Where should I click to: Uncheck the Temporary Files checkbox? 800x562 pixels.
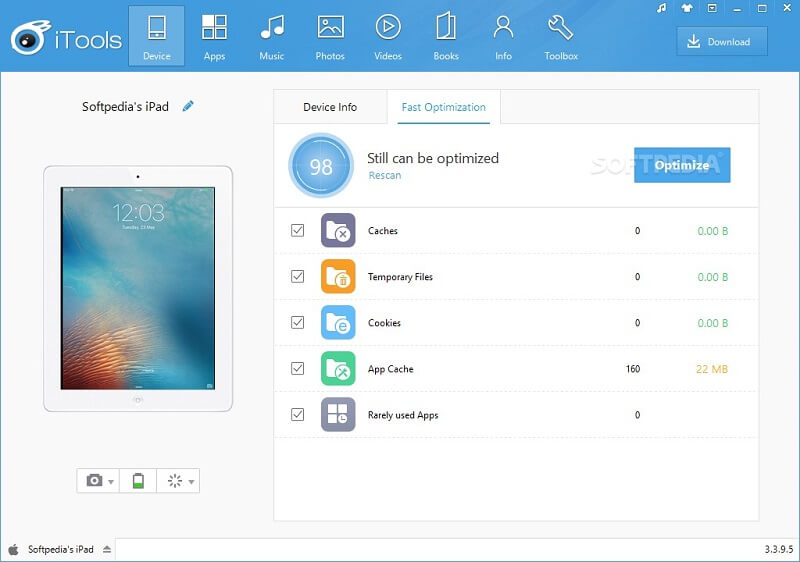[297, 276]
